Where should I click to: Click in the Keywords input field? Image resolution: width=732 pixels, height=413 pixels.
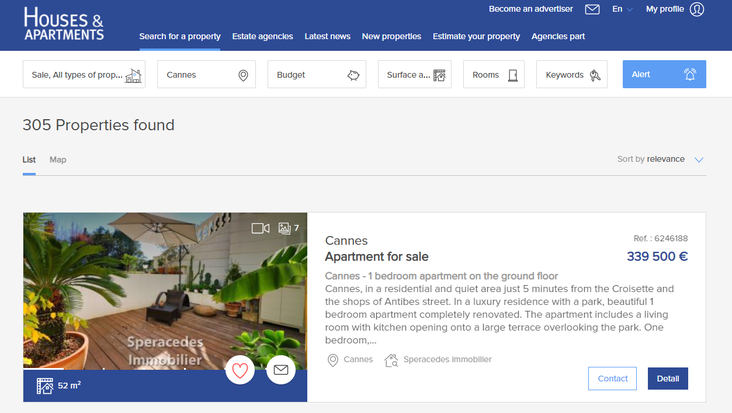pos(571,74)
